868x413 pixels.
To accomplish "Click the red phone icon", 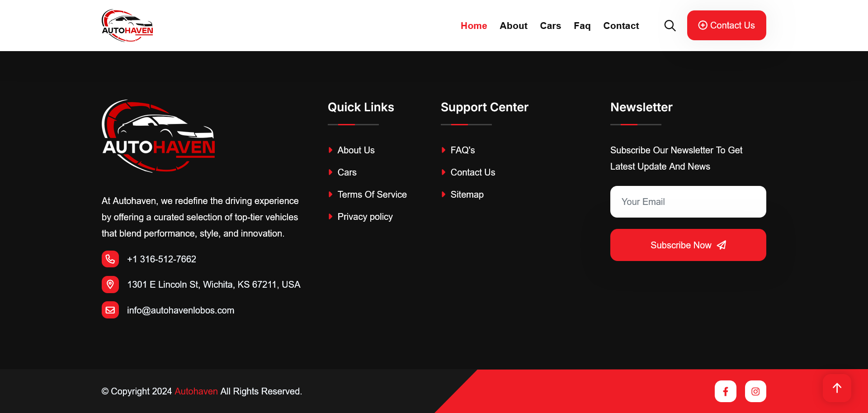I will [x=110, y=259].
